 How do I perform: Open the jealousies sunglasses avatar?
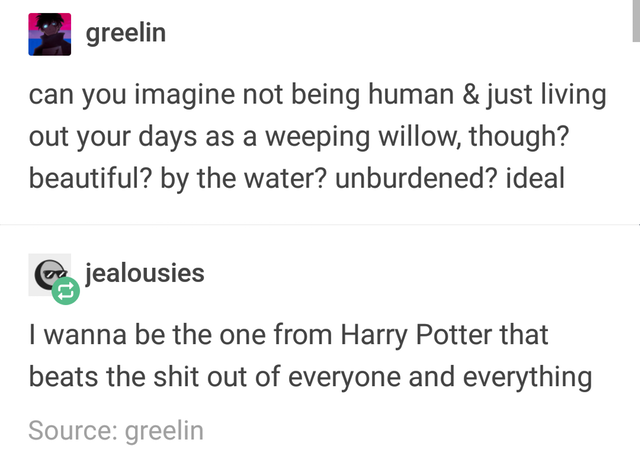point(49,274)
